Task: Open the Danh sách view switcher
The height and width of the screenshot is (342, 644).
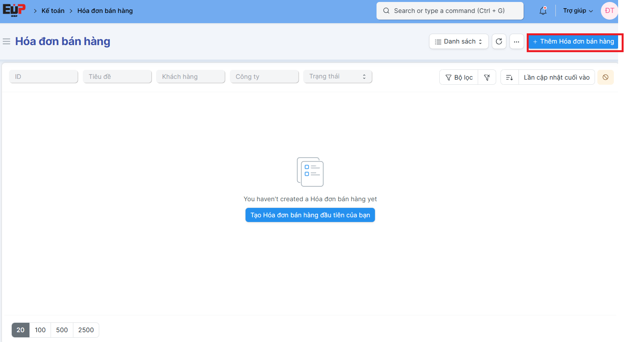Action: click(458, 42)
